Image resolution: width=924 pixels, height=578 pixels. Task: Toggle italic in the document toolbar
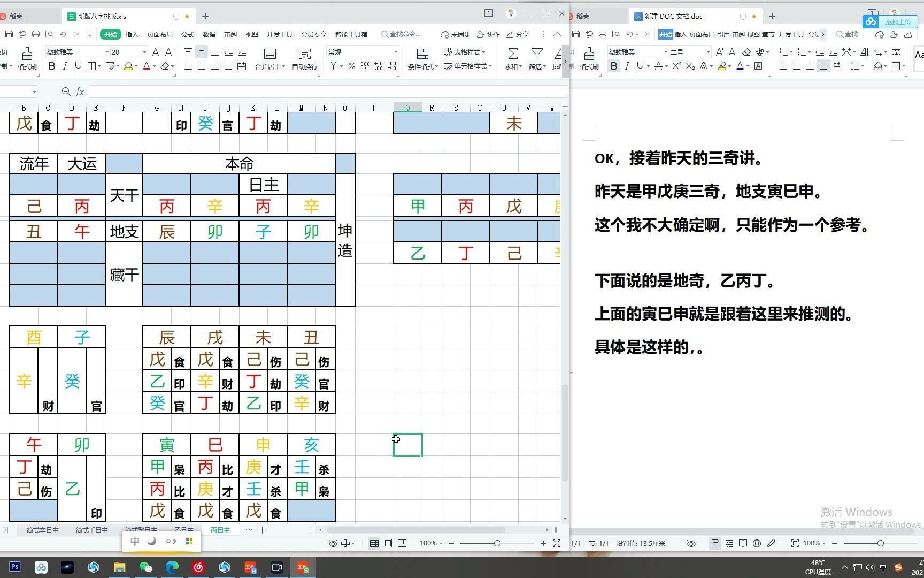(627, 66)
